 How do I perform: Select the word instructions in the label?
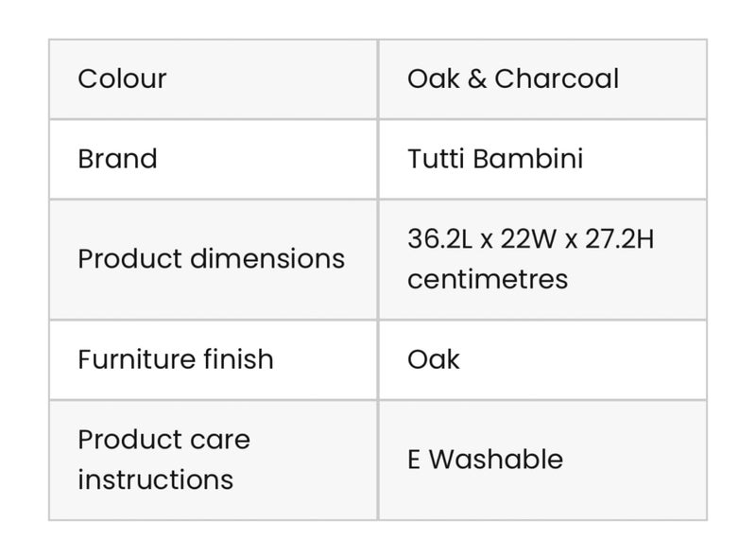[x=155, y=479]
